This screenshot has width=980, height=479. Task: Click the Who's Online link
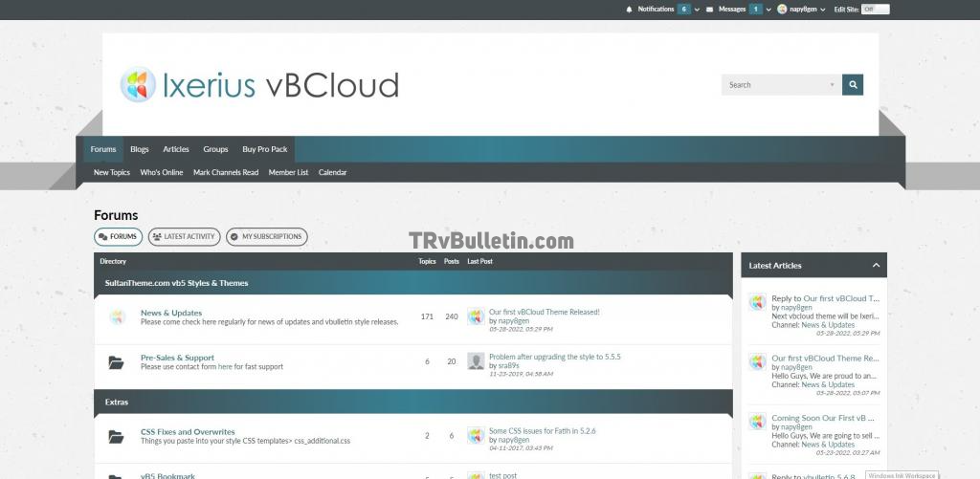pyautogui.click(x=162, y=173)
